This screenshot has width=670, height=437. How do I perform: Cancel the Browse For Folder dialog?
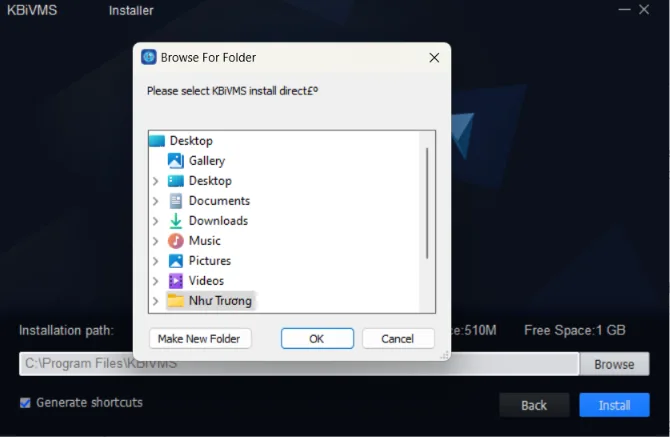398,339
